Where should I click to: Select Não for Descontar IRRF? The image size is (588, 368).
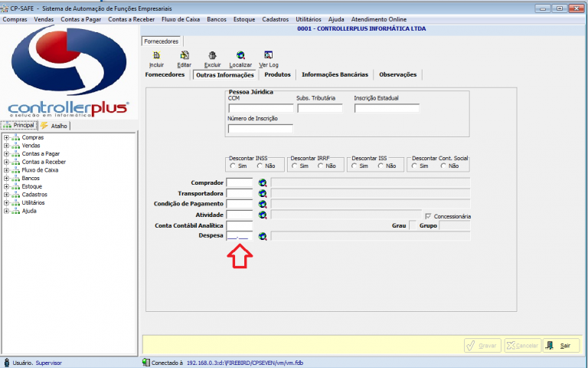pos(321,166)
